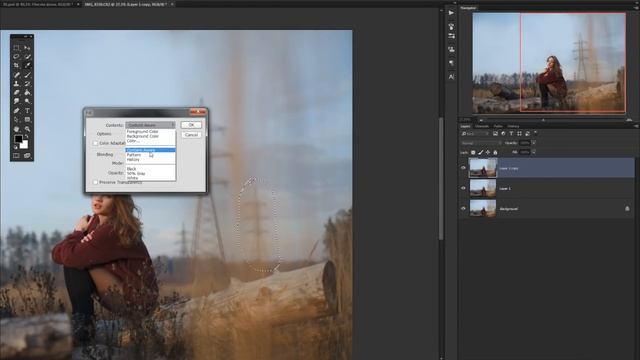Open the background color picker

tap(24, 144)
